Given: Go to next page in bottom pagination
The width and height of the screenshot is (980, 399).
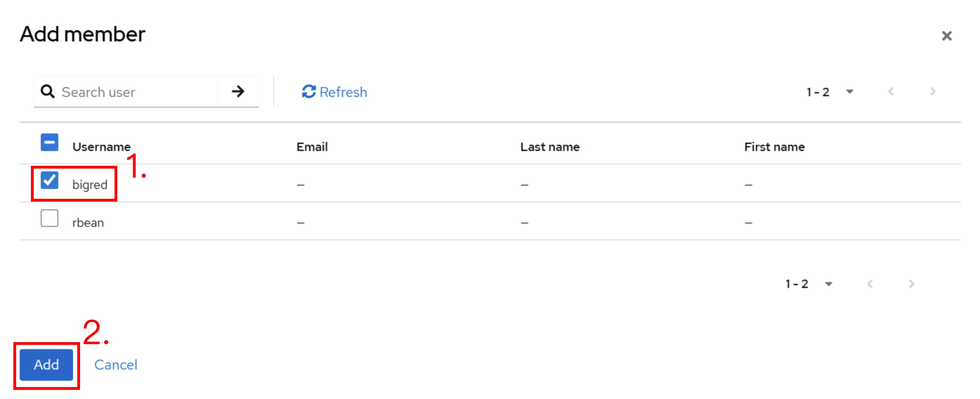Looking at the screenshot, I should 912,284.
